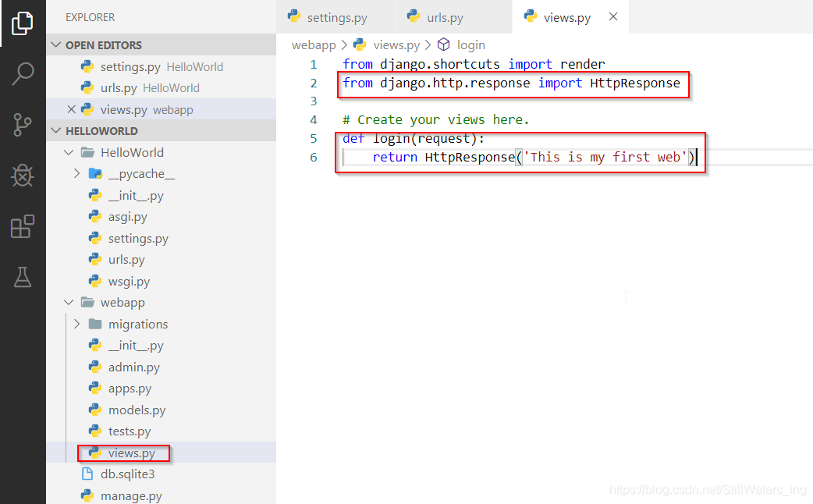Open models.py in the file tree

pyautogui.click(x=161, y=410)
